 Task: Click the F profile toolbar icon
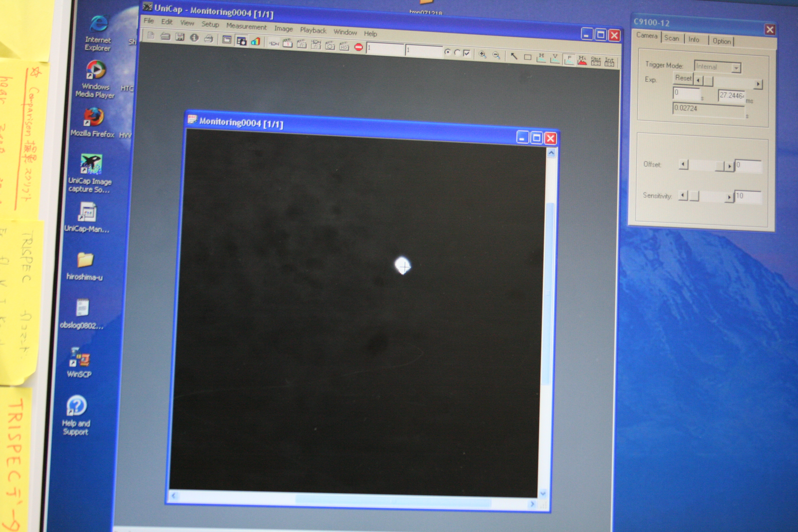[x=569, y=60]
